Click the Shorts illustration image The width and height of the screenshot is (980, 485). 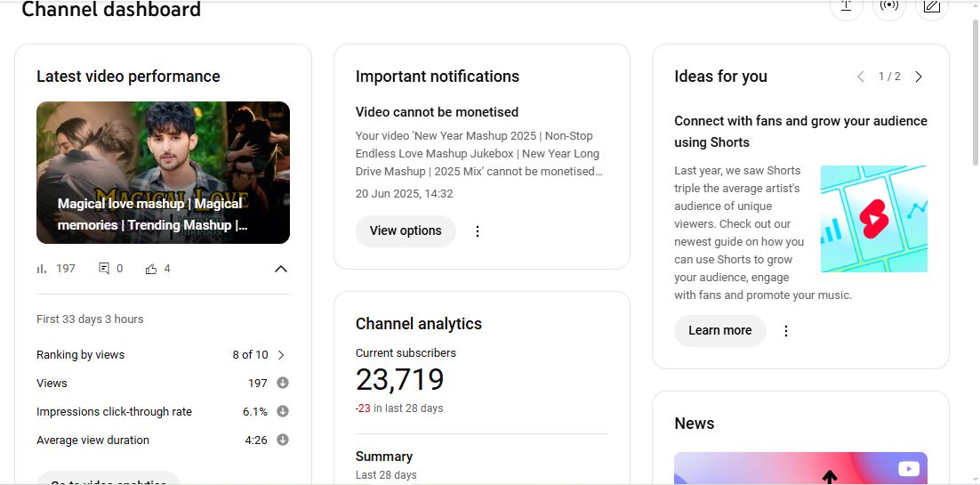click(873, 219)
